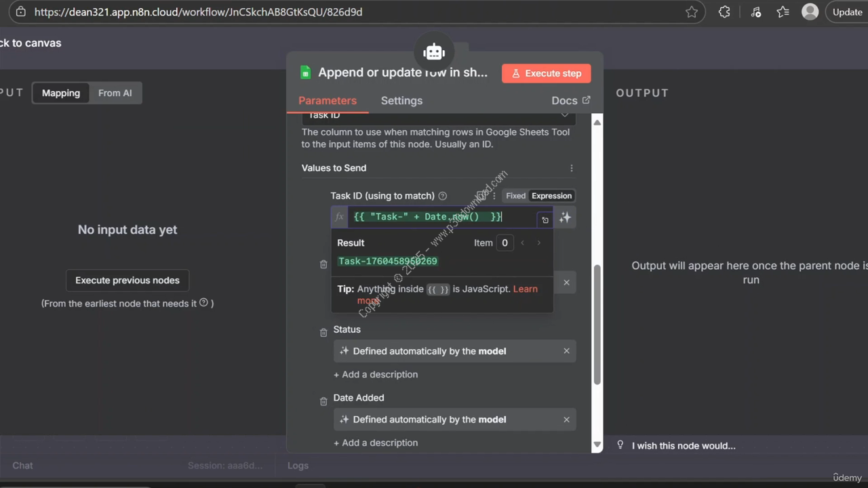Go to next result item arrow
The height and width of the screenshot is (488, 868).
tap(539, 243)
